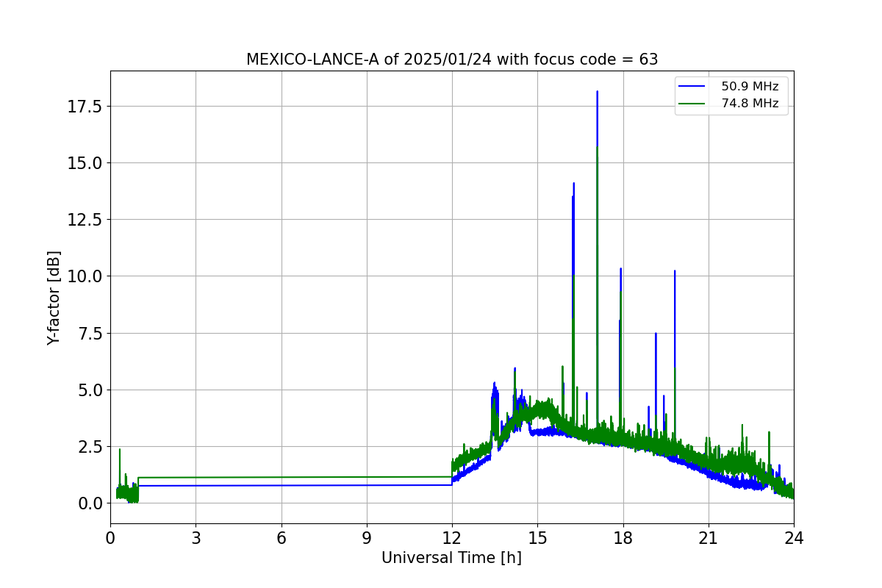882x588 pixels.
Task: Click the 3 x-axis tick label
Action: (196, 537)
